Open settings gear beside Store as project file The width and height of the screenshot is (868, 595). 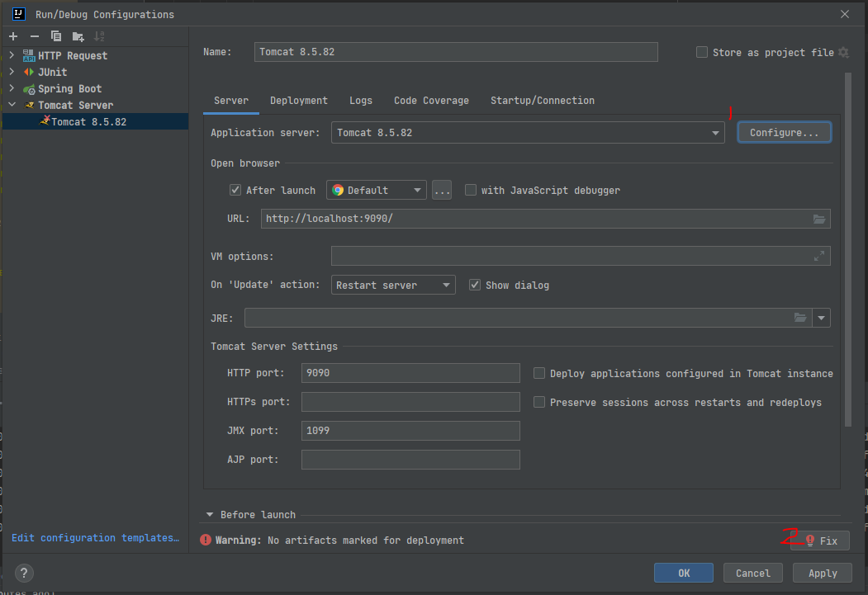[844, 52]
